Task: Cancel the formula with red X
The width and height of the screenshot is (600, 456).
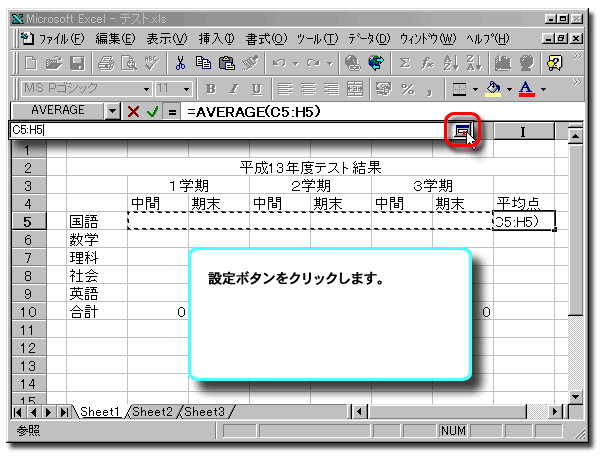Action: pyautogui.click(x=133, y=112)
